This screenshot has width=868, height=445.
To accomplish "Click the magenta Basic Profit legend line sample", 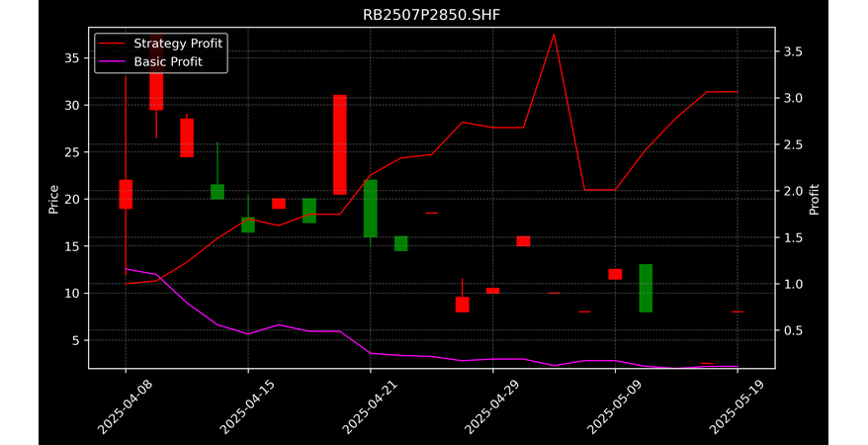I will click(113, 62).
